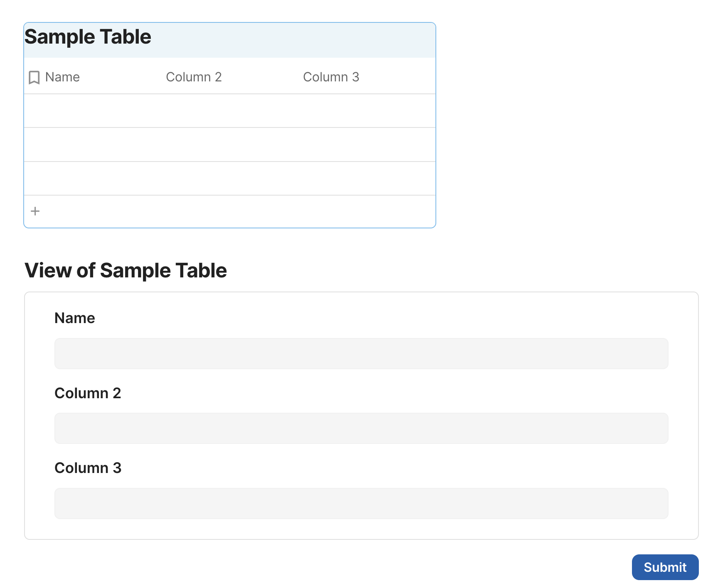Viewport: 708px width, 588px height.
Task: Click the Name column header
Action: click(62, 77)
